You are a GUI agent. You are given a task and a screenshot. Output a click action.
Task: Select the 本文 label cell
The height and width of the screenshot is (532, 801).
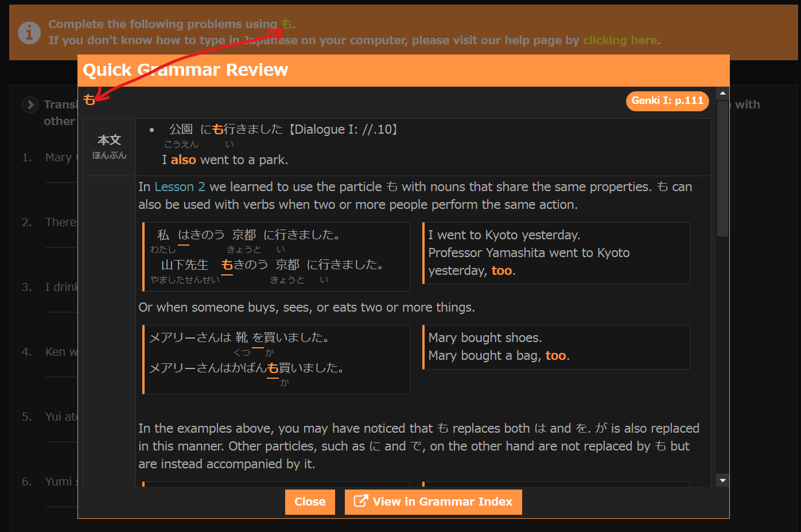click(x=109, y=146)
